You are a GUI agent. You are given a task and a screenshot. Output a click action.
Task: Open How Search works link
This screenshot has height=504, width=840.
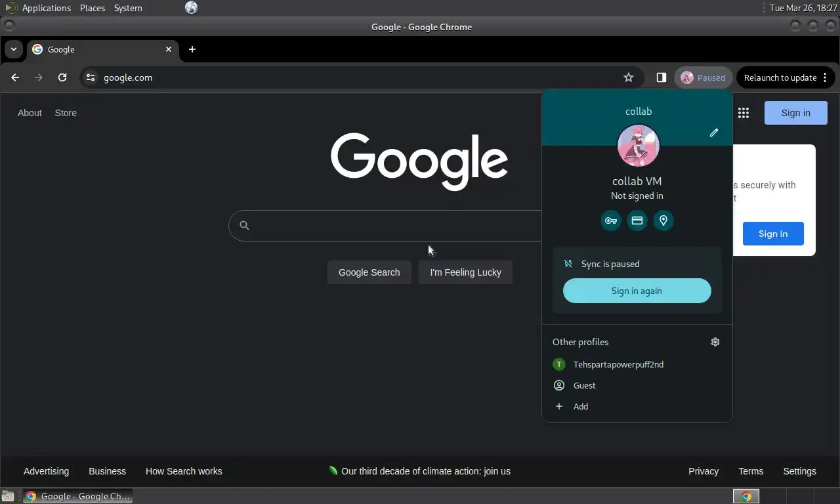[184, 471]
